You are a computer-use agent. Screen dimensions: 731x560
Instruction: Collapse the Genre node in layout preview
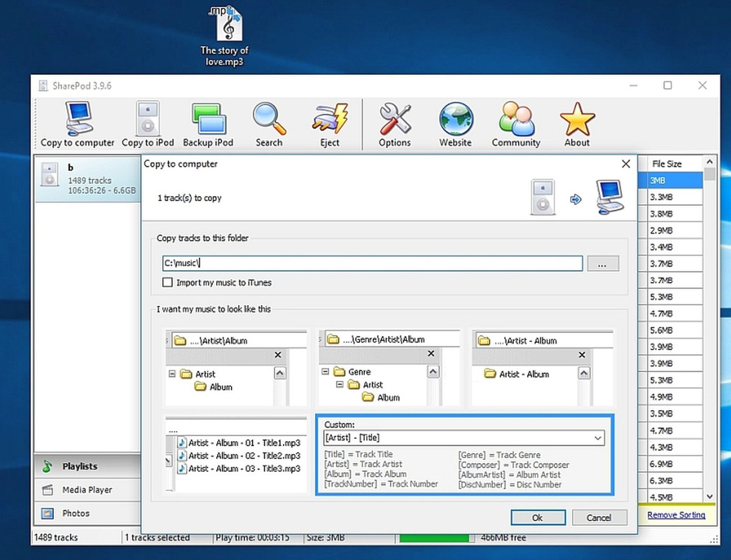coord(326,371)
